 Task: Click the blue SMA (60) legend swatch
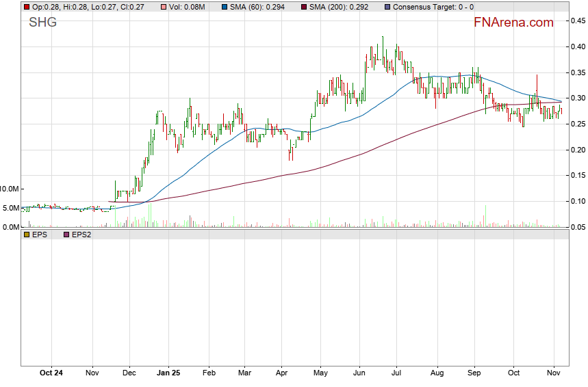pos(225,6)
